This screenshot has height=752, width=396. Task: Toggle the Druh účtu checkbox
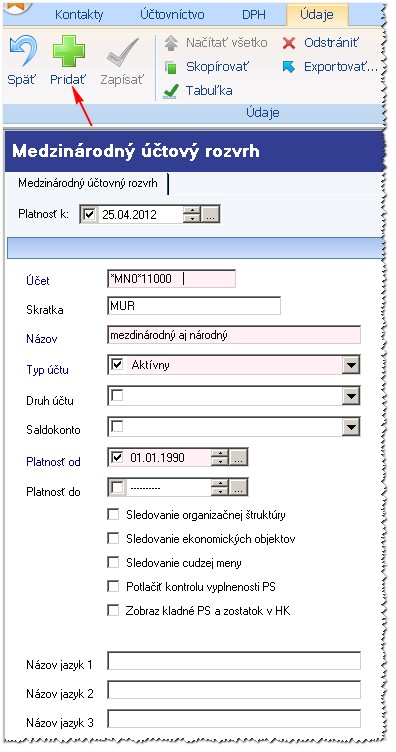[116, 395]
